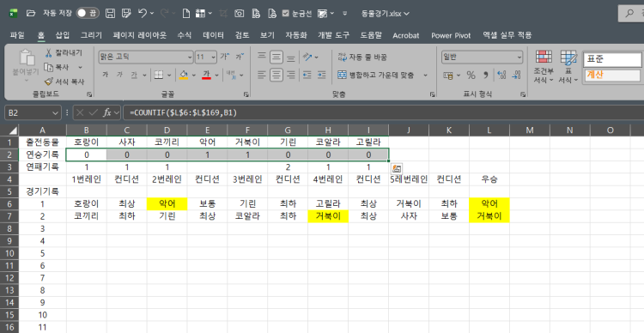Screen dimensions: 644x333
Task: Click in the formula bar showing COUNTIF
Action: tap(382, 112)
